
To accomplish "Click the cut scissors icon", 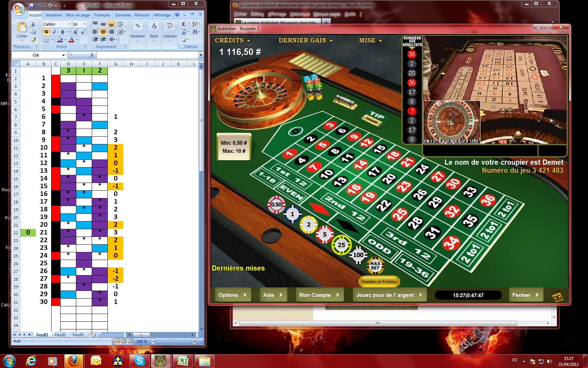I will pos(33,24).
